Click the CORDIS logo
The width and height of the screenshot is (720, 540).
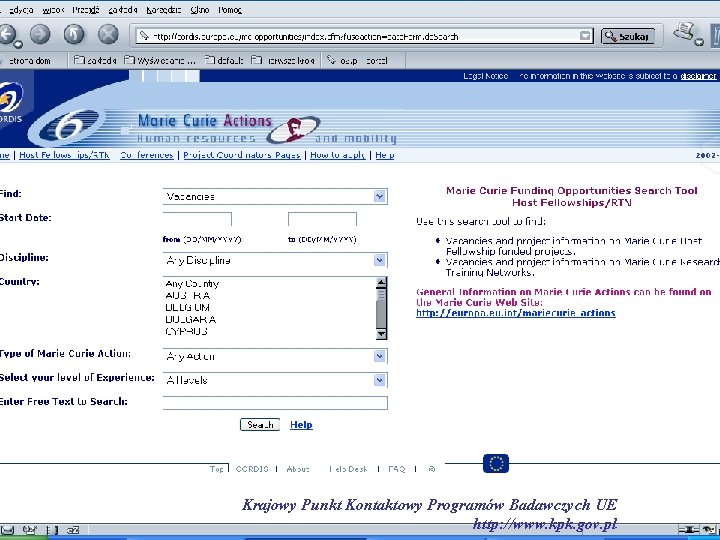pyautogui.click(x=11, y=103)
